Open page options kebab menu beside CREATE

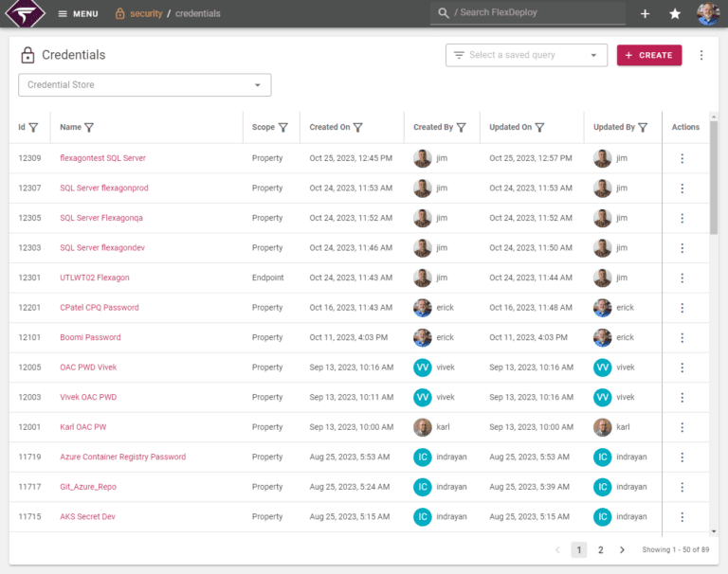(x=701, y=55)
